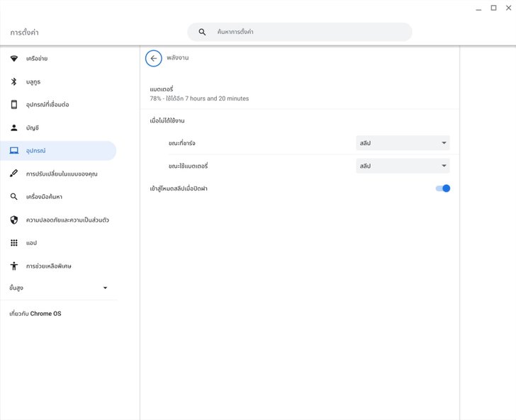Click the security shield icon
Image resolution: width=516 pixels, height=420 pixels.
tap(14, 220)
